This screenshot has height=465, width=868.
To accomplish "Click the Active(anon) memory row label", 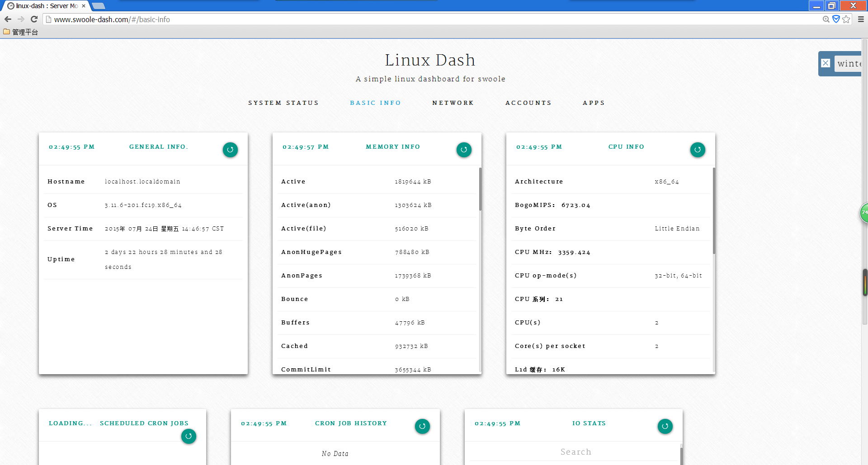I will point(306,205).
